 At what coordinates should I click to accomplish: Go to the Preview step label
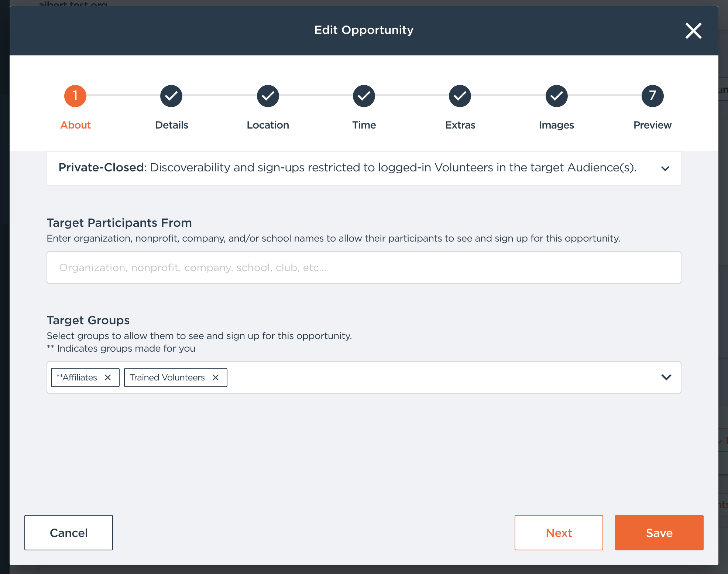pyautogui.click(x=652, y=125)
